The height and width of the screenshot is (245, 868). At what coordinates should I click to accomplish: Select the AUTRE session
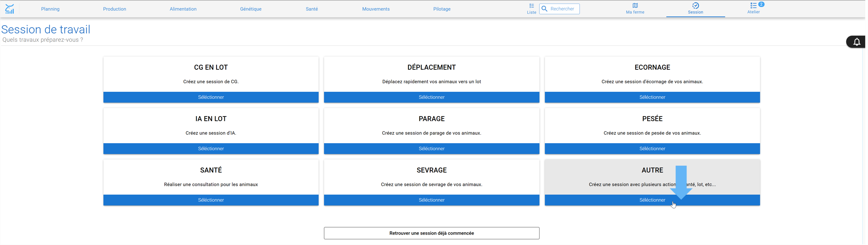point(652,200)
